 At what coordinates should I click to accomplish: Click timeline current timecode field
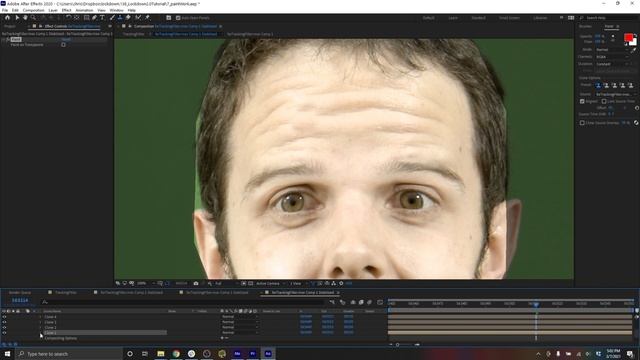click(20, 300)
